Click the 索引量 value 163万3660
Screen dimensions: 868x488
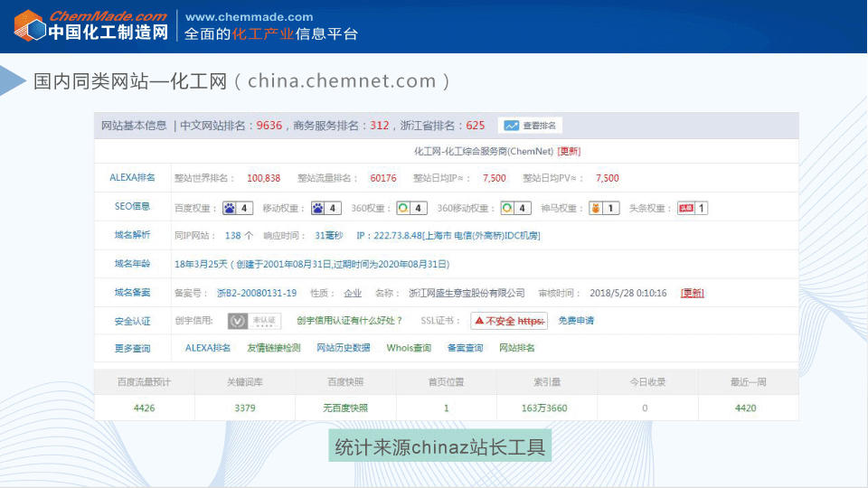[x=544, y=408]
